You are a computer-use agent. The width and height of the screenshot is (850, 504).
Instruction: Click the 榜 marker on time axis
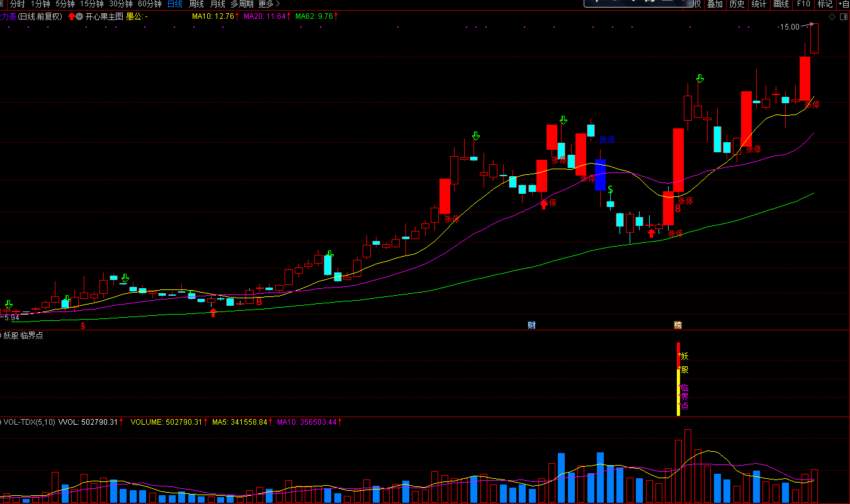tap(677, 325)
